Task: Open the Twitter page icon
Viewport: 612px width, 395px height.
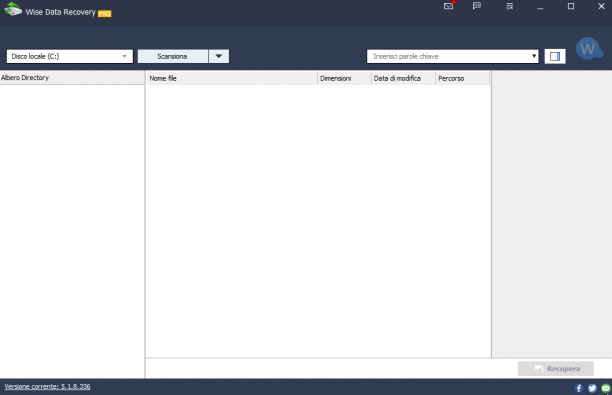Action: click(x=592, y=388)
